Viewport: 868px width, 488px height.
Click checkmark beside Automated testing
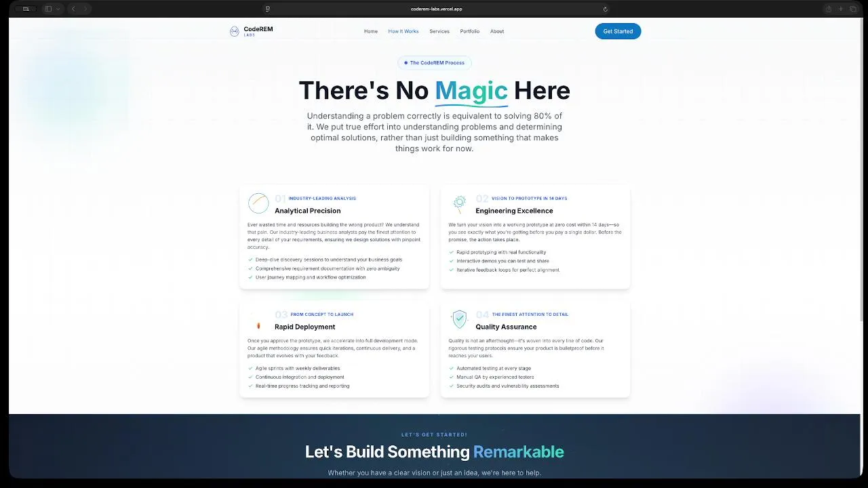[x=451, y=368]
